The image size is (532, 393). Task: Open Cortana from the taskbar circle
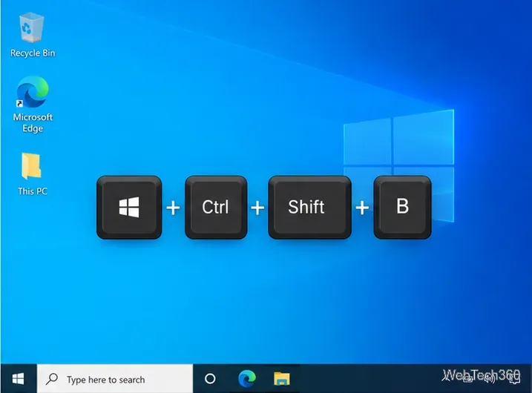[x=210, y=378]
